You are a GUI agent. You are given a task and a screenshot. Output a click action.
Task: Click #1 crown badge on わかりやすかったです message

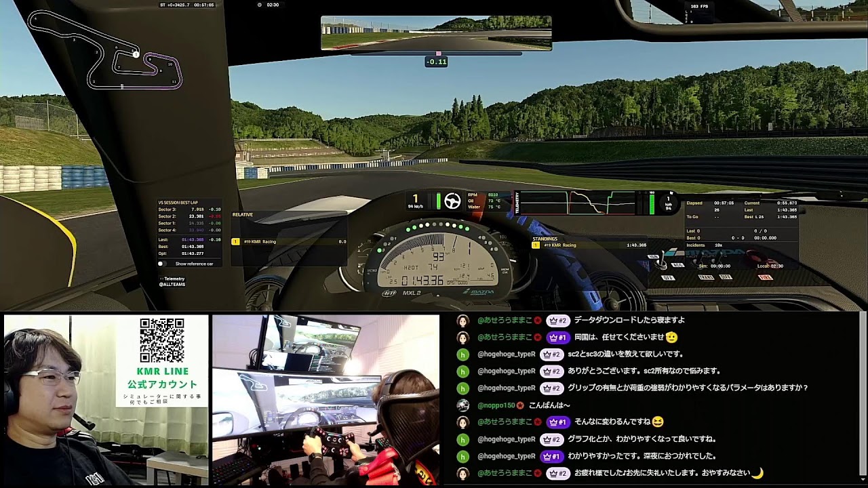(x=552, y=456)
